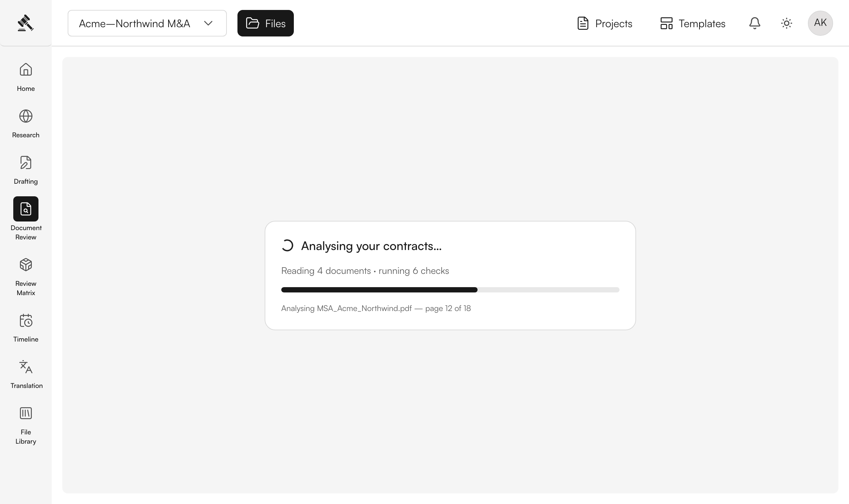Go to Projects in top navigation
The image size is (849, 504).
click(605, 23)
